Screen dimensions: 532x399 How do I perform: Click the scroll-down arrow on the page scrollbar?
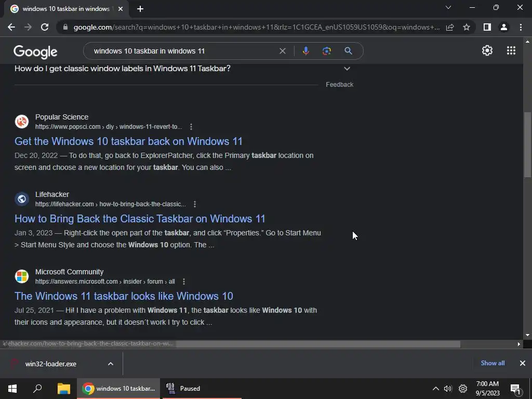[528, 335]
